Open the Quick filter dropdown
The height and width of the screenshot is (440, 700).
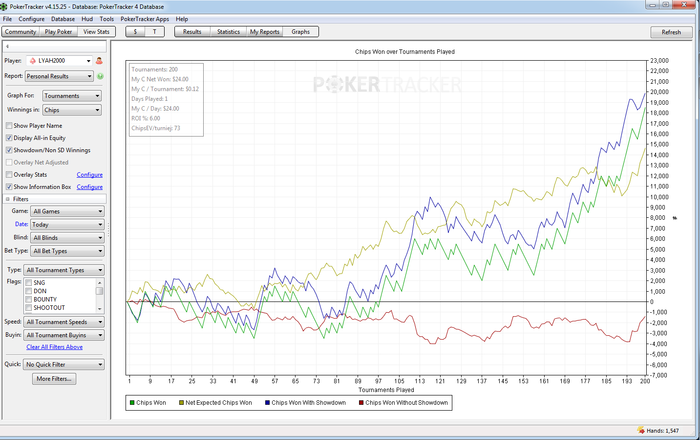click(65, 365)
